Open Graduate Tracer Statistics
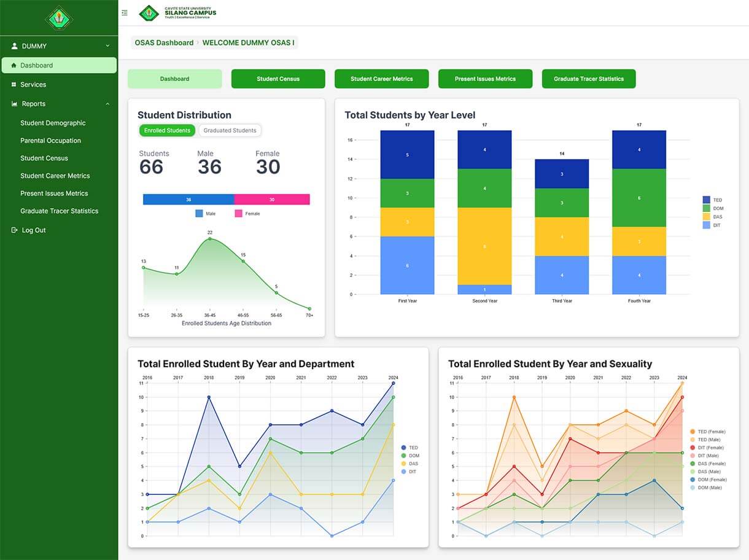This screenshot has width=749, height=560. pos(588,79)
